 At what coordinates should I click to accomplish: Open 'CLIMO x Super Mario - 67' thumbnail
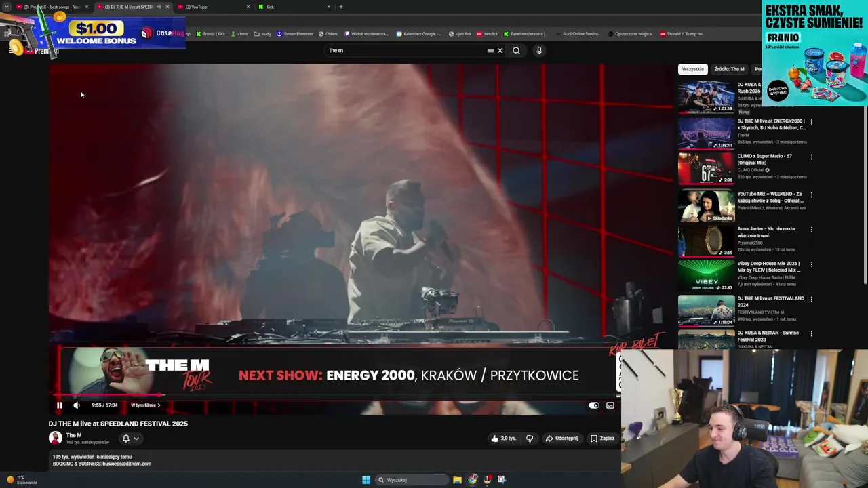(x=706, y=168)
